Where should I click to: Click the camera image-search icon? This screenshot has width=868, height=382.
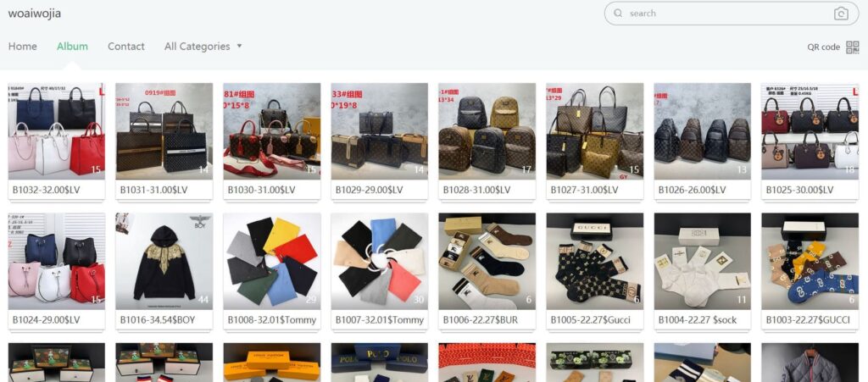pos(840,14)
